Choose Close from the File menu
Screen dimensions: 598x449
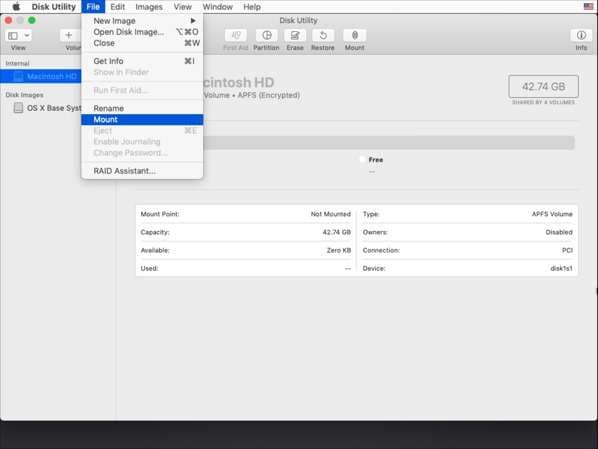coord(142,43)
